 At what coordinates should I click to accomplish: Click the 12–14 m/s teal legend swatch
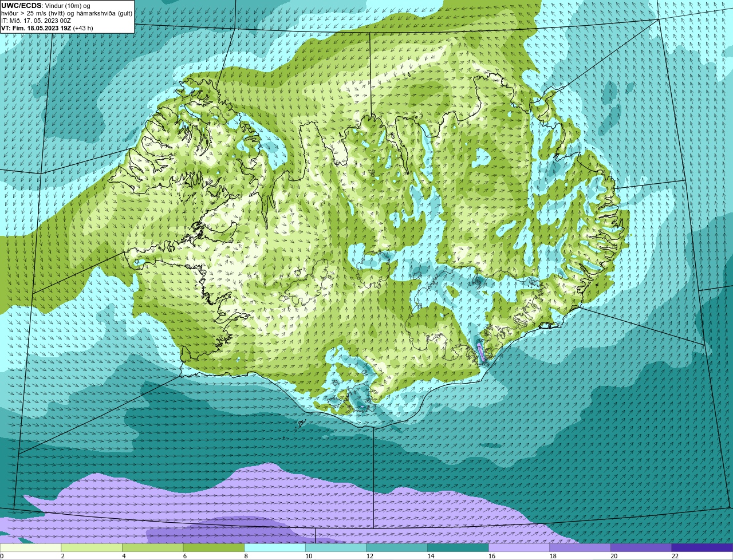pyautogui.click(x=397, y=547)
